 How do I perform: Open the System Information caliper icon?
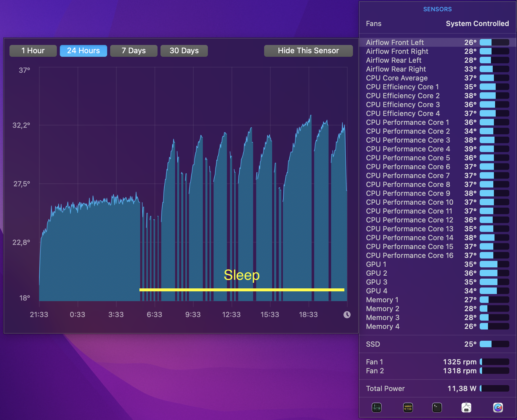click(x=466, y=408)
